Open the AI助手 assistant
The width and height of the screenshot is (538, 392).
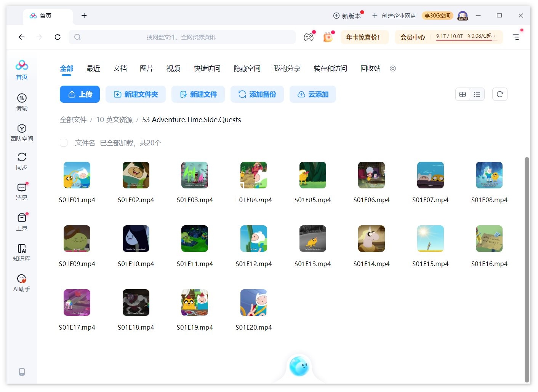(22, 283)
